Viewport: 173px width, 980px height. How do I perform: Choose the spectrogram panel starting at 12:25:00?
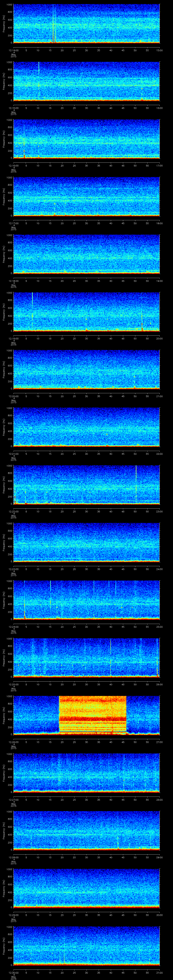coord(87,657)
